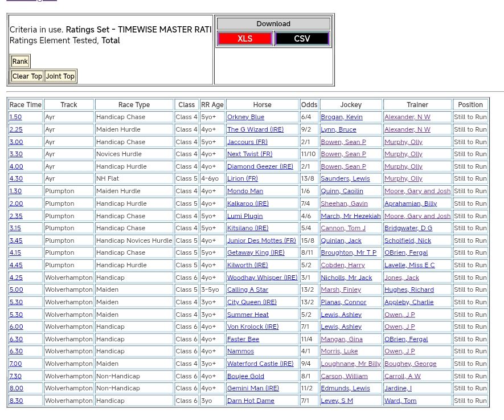Click the Joint Top button
The width and height of the screenshot is (504, 420).
click(60, 76)
